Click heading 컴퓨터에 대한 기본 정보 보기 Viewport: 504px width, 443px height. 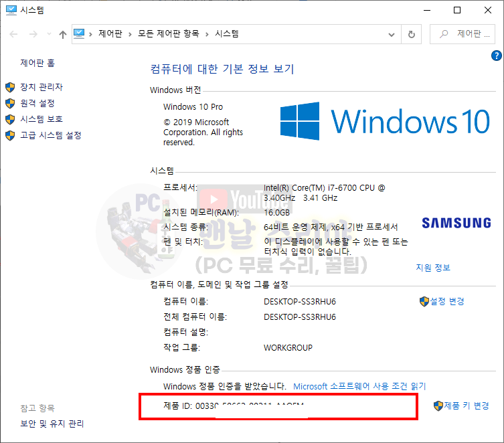[x=222, y=69]
